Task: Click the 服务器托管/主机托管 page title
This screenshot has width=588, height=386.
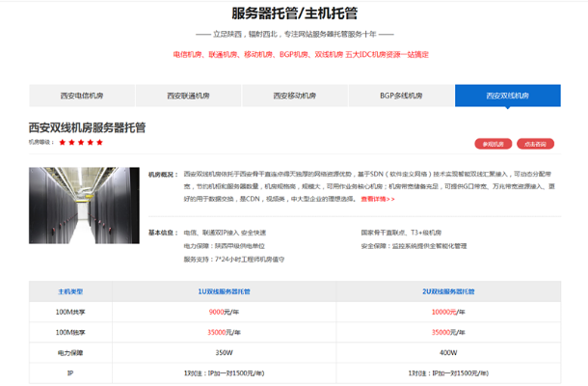Action: [x=294, y=14]
